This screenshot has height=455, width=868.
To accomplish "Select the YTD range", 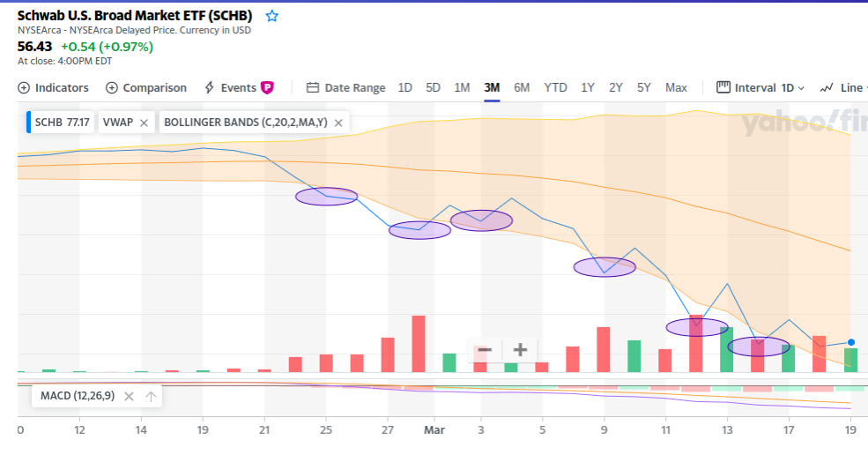I will [555, 87].
